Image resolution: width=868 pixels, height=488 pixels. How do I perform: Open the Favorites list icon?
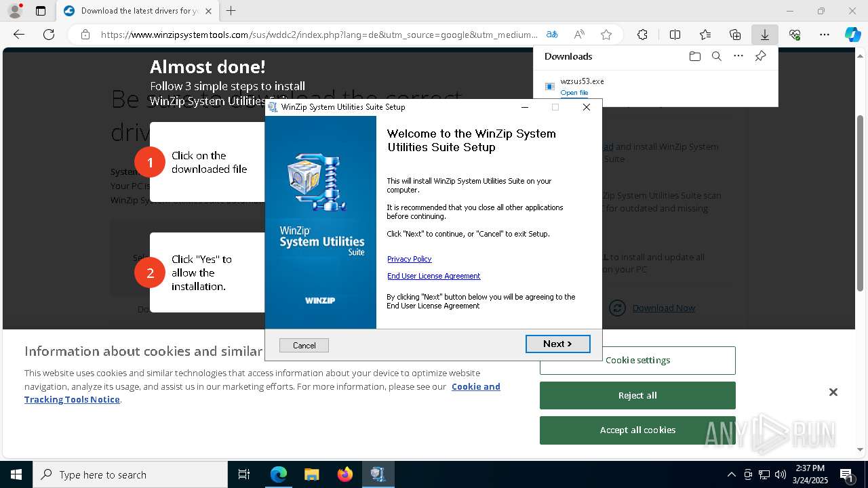pos(705,35)
